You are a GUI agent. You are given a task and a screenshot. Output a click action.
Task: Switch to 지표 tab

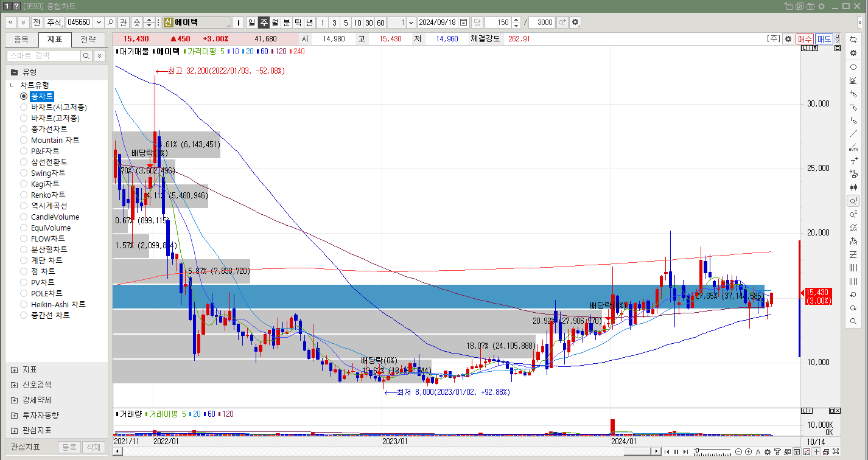tap(55, 40)
